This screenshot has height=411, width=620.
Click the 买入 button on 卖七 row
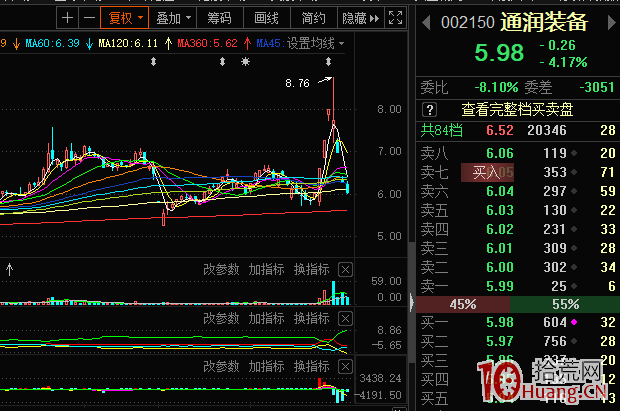(487, 172)
